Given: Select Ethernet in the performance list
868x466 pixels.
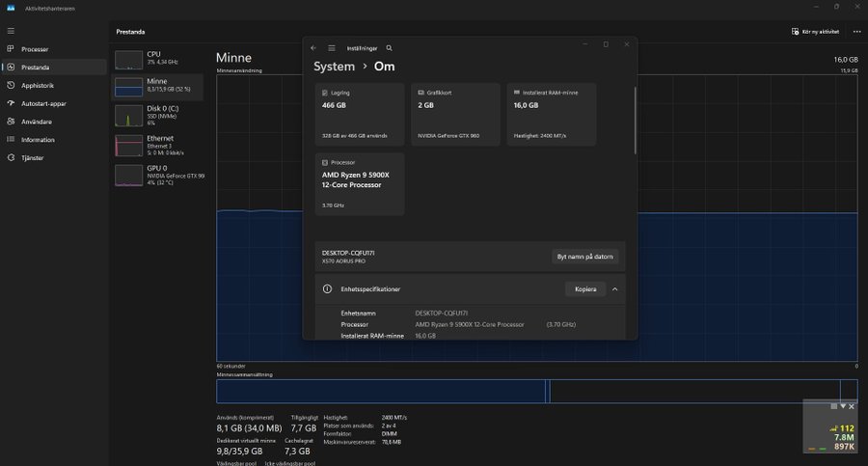Looking at the screenshot, I should click(158, 145).
